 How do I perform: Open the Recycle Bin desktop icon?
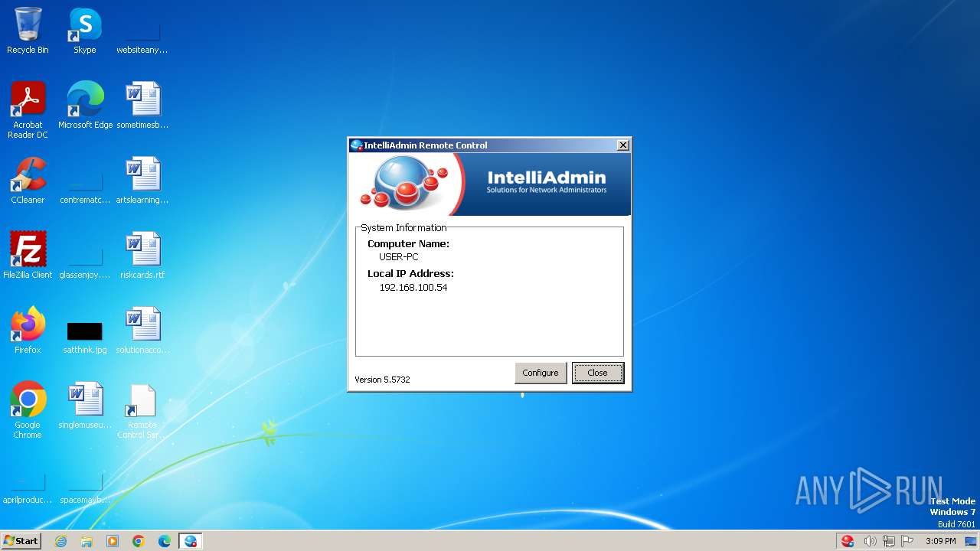(28, 31)
